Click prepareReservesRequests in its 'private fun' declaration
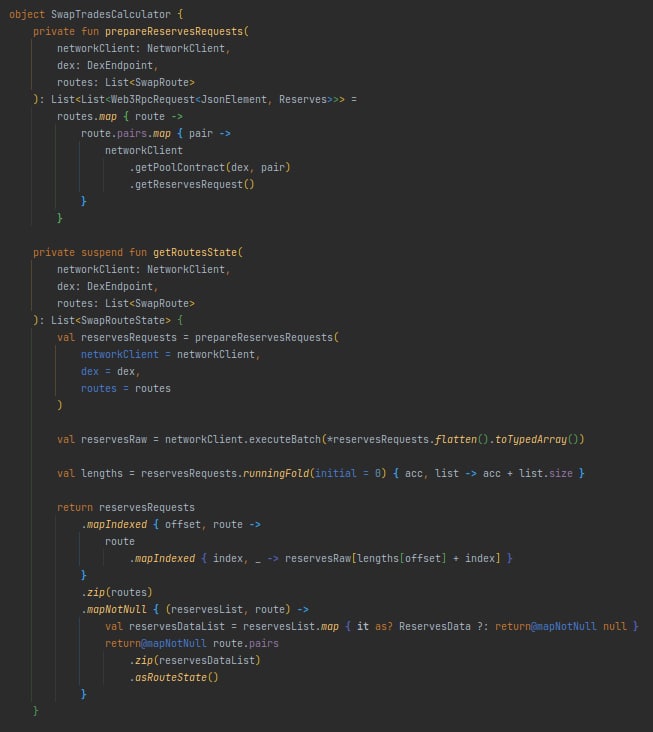The image size is (653, 732). coord(174,31)
